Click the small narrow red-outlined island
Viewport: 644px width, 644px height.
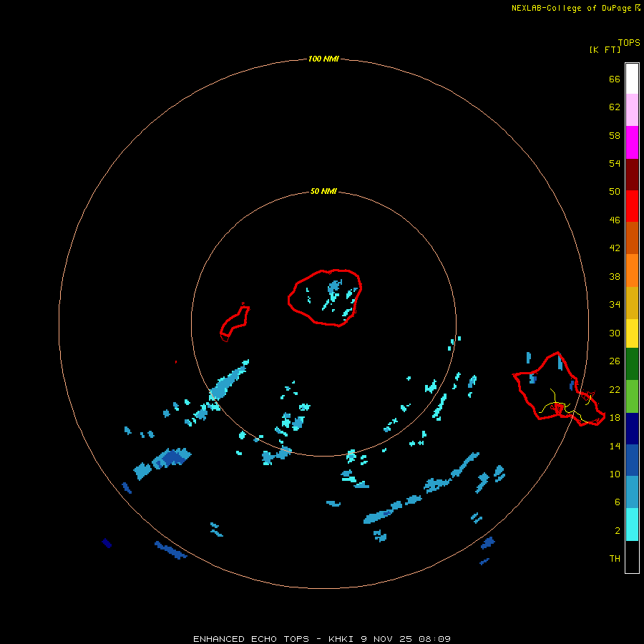pos(235,323)
